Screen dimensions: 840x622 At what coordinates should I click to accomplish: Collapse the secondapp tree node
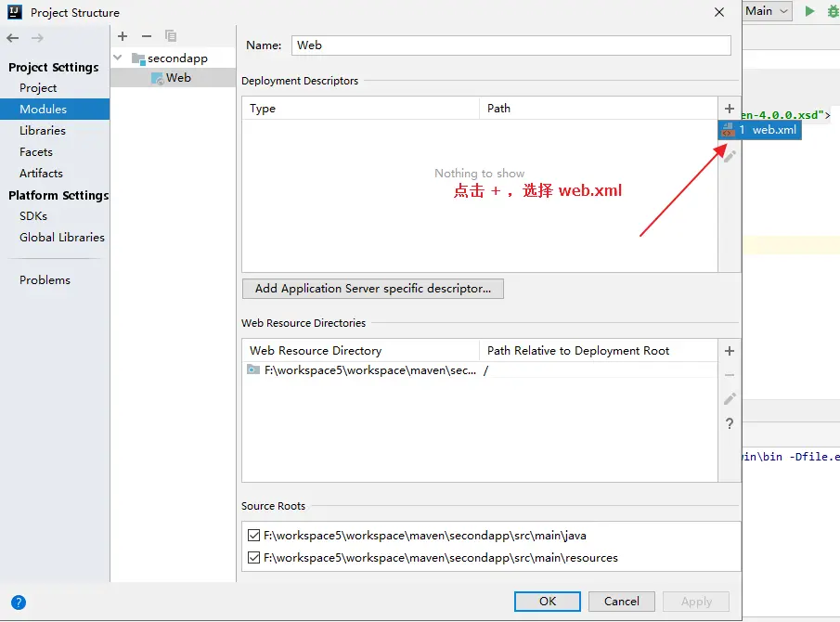[118, 58]
